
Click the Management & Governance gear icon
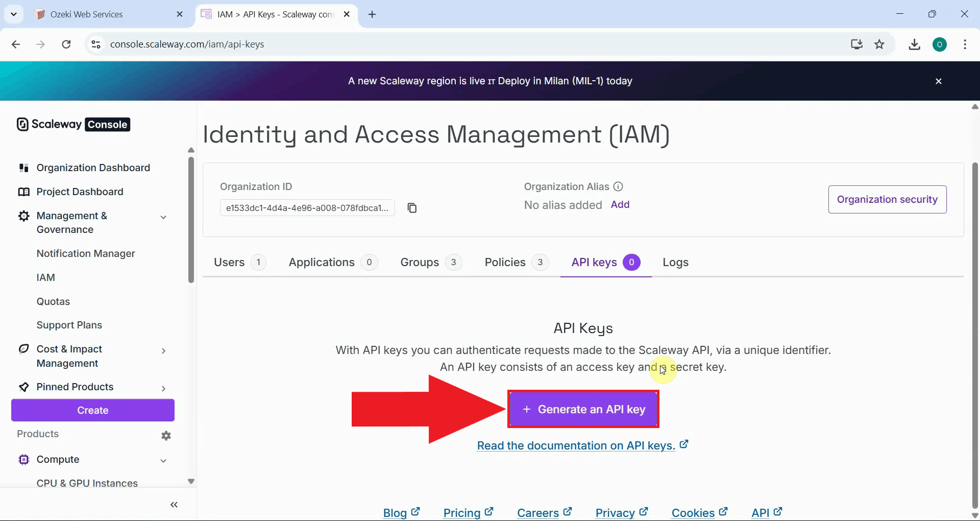[x=23, y=216]
